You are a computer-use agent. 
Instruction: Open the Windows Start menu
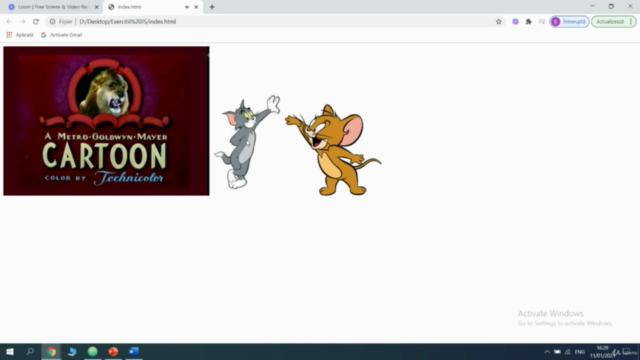(x=10, y=351)
